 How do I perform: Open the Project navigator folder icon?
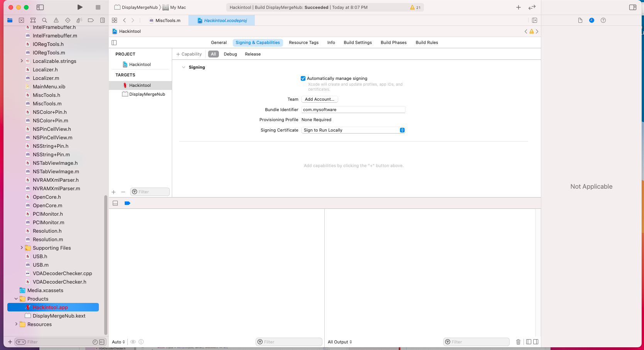pyautogui.click(x=10, y=20)
